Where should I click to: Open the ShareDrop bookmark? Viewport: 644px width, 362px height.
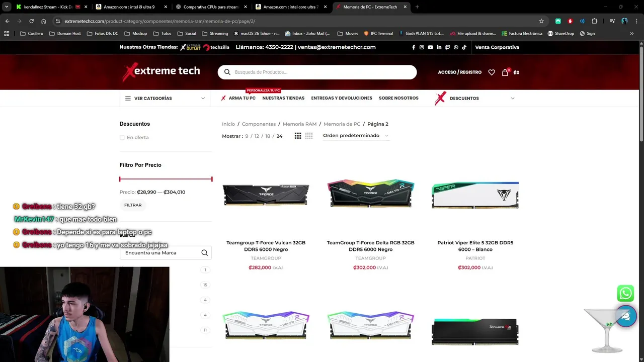(560, 34)
